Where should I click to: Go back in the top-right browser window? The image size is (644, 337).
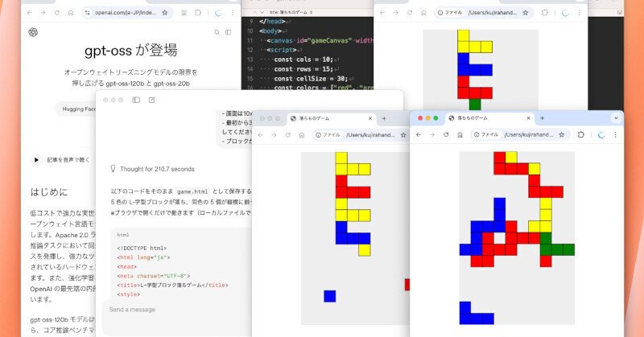(382, 13)
